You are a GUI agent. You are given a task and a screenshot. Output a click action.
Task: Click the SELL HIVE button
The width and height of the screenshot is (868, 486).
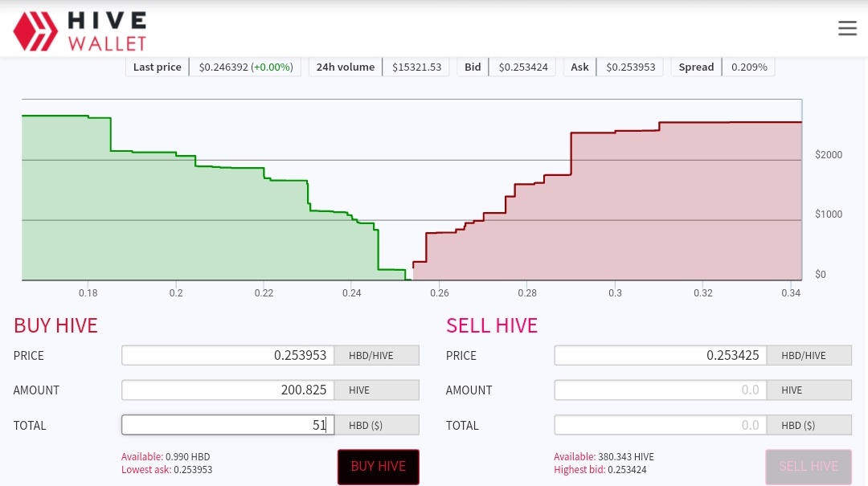(809, 467)
